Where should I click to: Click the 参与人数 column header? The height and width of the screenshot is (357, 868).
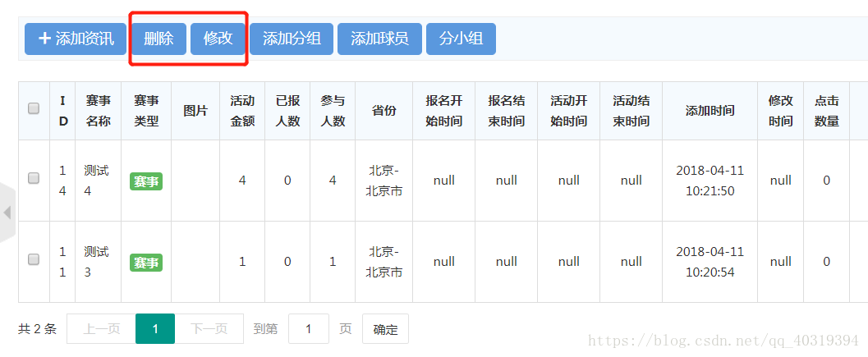[333, 111]
